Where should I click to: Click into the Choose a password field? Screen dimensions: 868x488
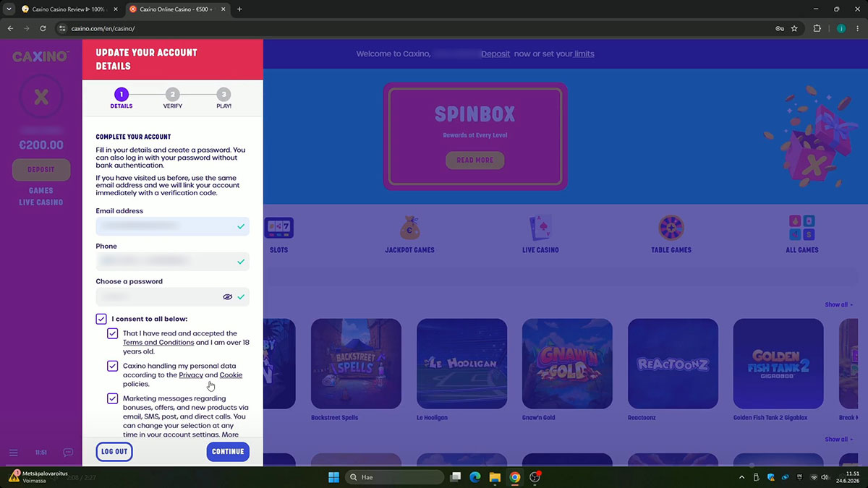172,296
